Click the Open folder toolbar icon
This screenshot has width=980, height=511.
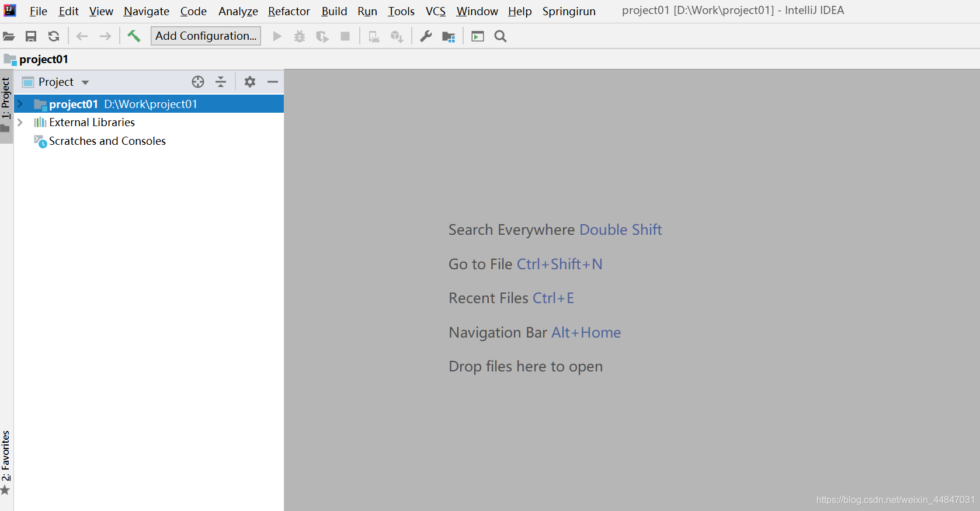tap(9, 36)
